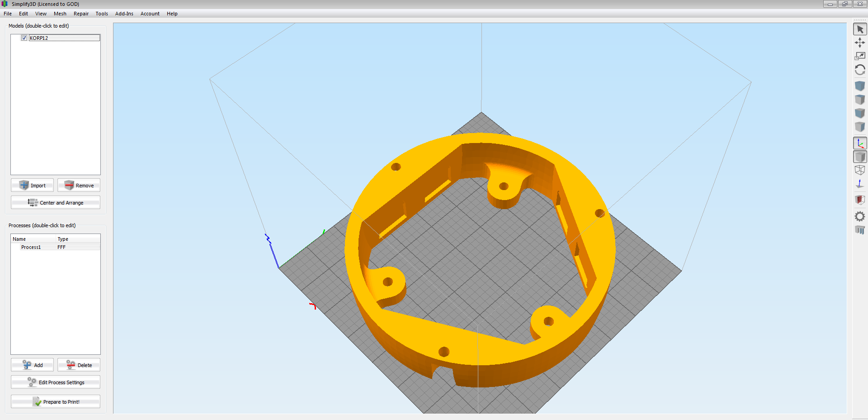Open Edit Process Settings
Image resolution: width=868 pixels, height=420 pixels.
pyautogui.click(x=56, y=382)
